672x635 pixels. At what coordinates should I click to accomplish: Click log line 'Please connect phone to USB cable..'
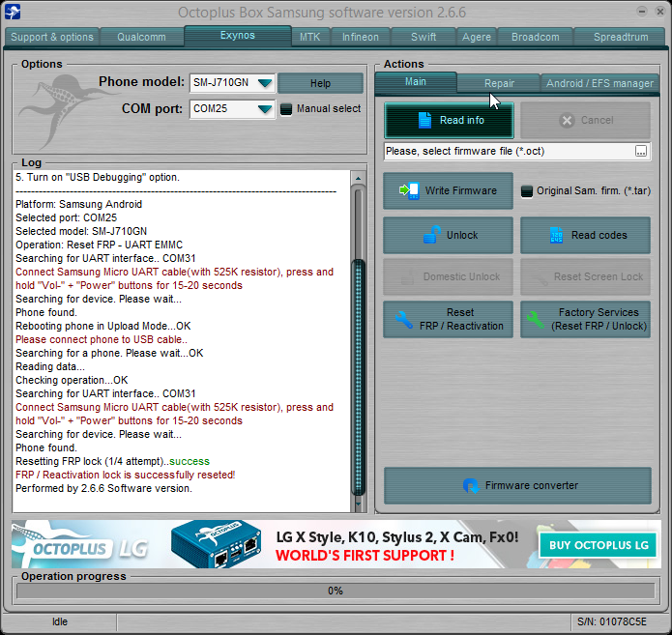[102, 339]
